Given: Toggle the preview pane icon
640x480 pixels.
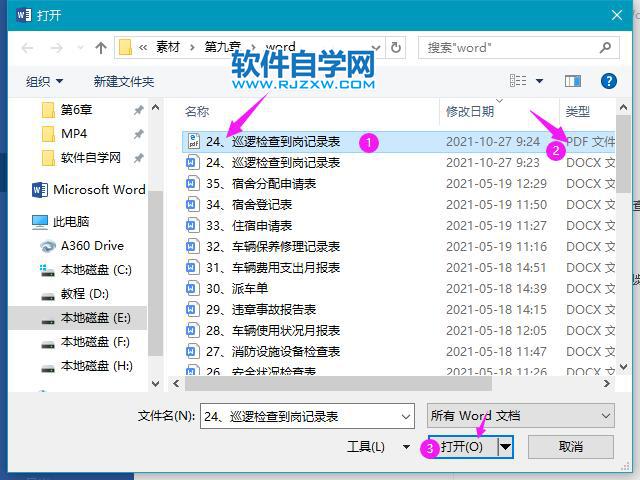Looking at the screenshot, I should [x=573, y=81].
